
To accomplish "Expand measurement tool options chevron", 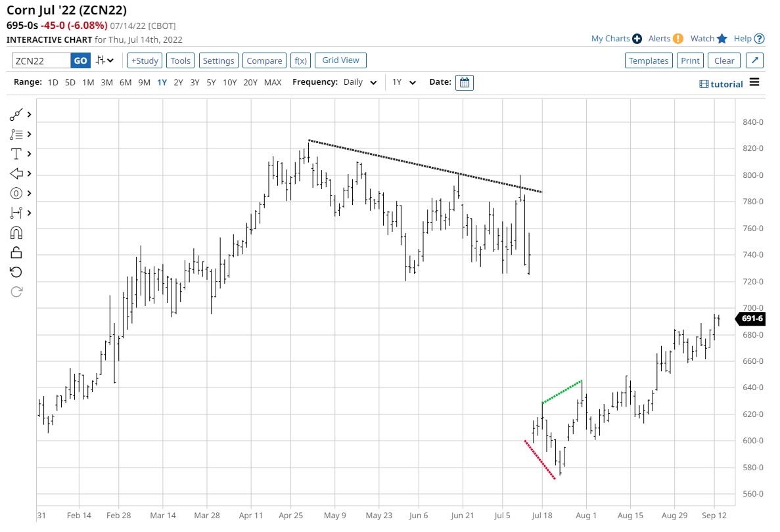I will click(30, 213).
